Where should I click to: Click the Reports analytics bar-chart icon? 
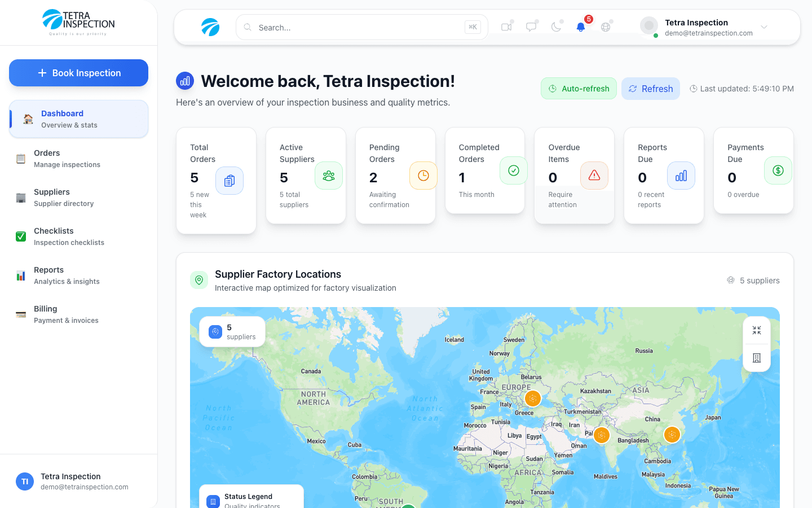tap(21, 275)
